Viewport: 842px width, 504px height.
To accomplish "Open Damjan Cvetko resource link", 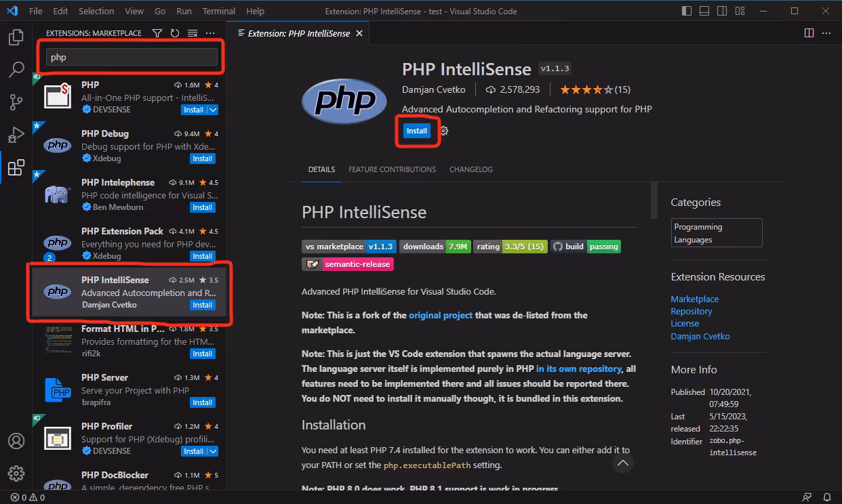I will click(x=700, y=336).
